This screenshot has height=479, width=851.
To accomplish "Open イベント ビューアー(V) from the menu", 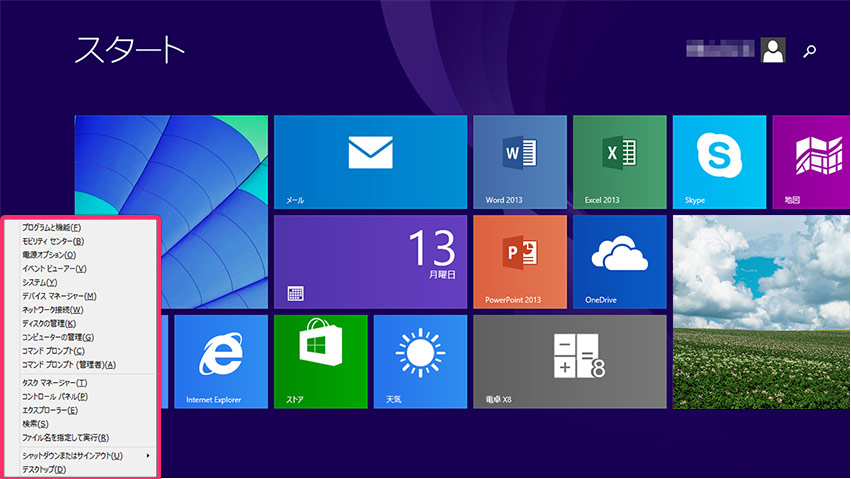I will (x=54, y=269).
